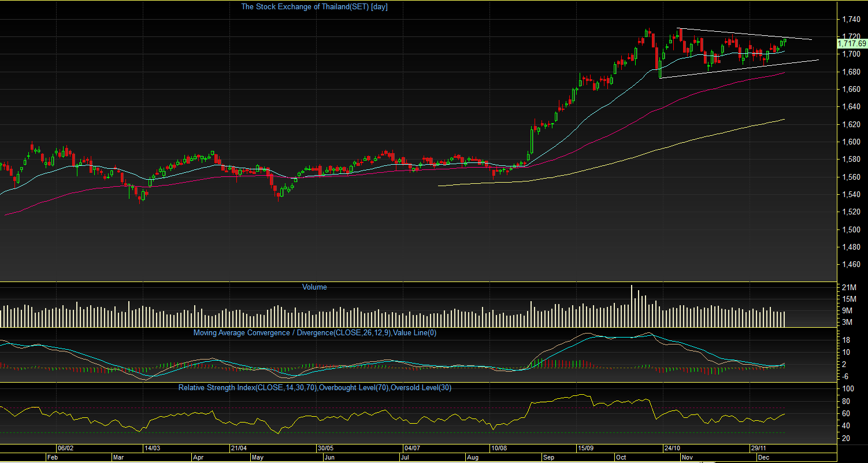Click the Aug month label
The image size is (868, 463).
(x=473, y=457)
